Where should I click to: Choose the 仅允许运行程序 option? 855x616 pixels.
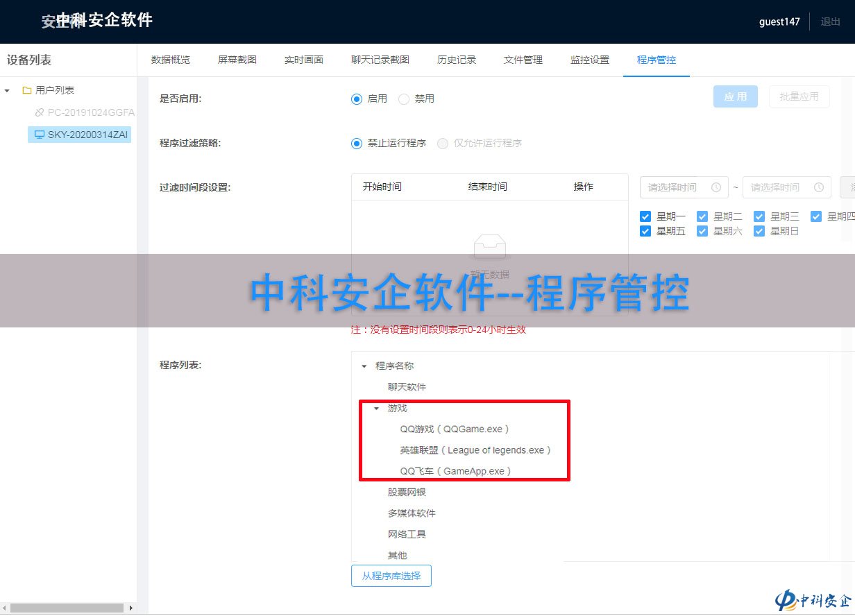[x=443, y=144]
